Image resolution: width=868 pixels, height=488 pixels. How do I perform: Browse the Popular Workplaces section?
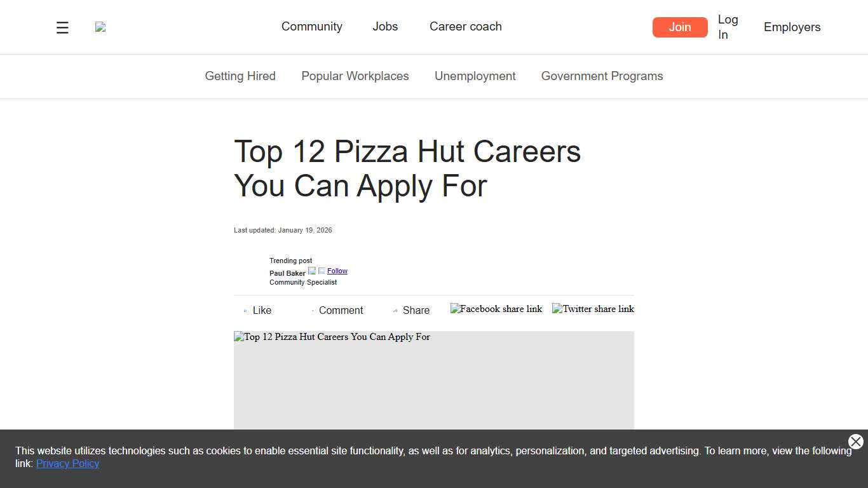click(x=355, y=76)
